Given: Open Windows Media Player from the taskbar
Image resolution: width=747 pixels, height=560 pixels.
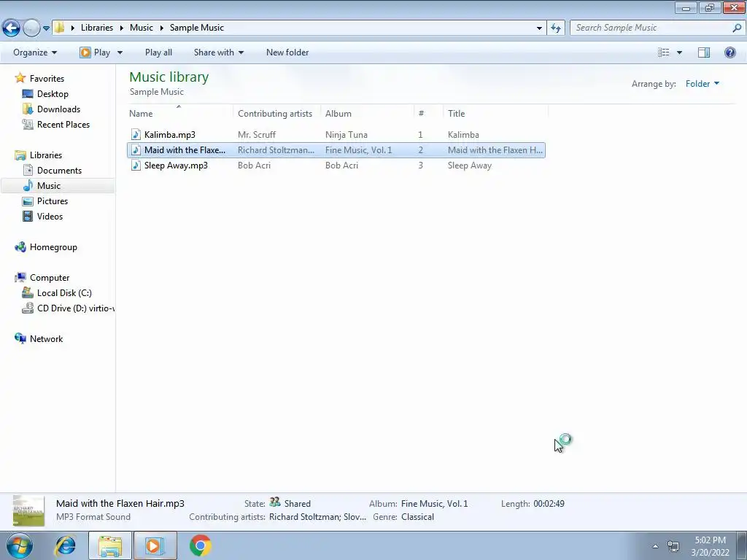Looking at the screenshot, I should pyautogui.click(x=155, y=545).
